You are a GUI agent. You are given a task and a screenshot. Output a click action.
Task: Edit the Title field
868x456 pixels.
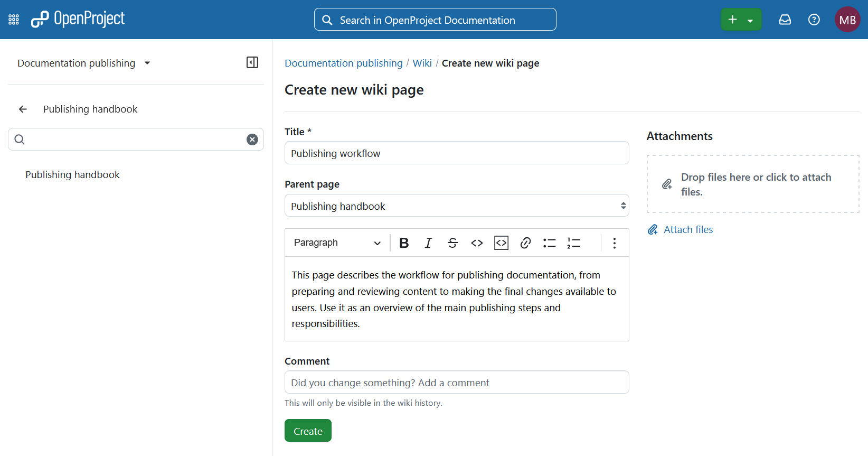click(457, 153)
